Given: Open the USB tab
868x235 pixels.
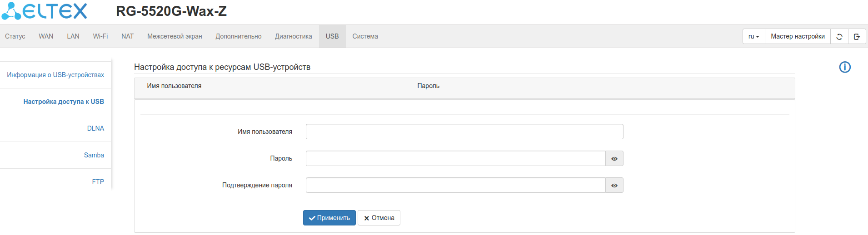Looking at the screenshot, I should pos(332,36).
